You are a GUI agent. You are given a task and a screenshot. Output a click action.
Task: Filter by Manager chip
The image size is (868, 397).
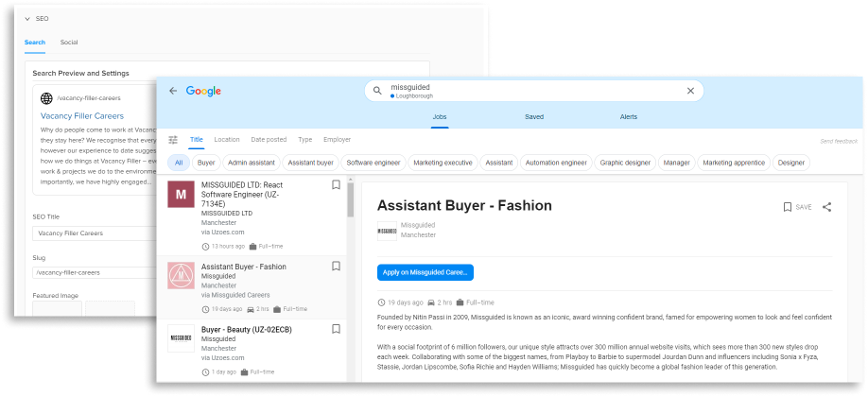(676, 163)
